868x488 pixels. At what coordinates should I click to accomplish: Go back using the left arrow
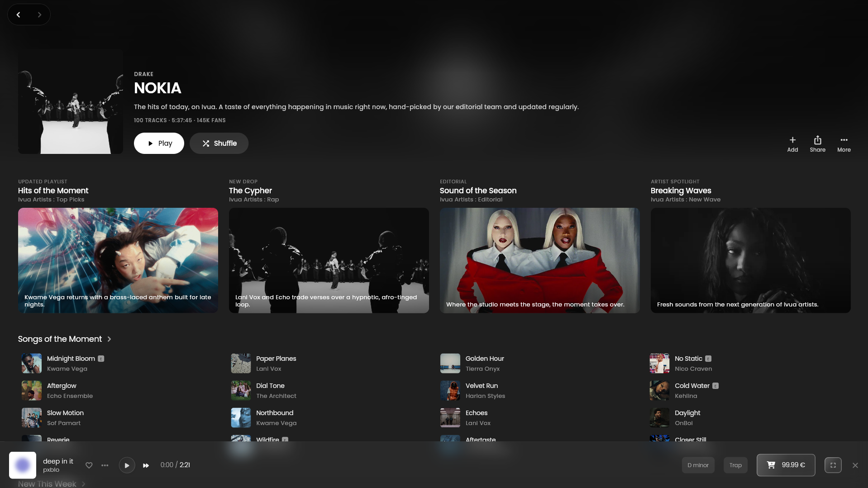18,14
